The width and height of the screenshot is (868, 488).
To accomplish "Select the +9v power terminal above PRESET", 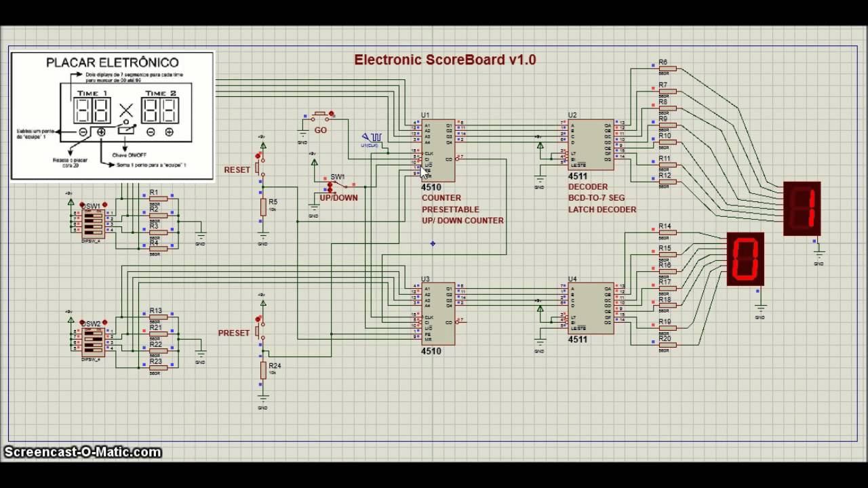I will (263, 300).
